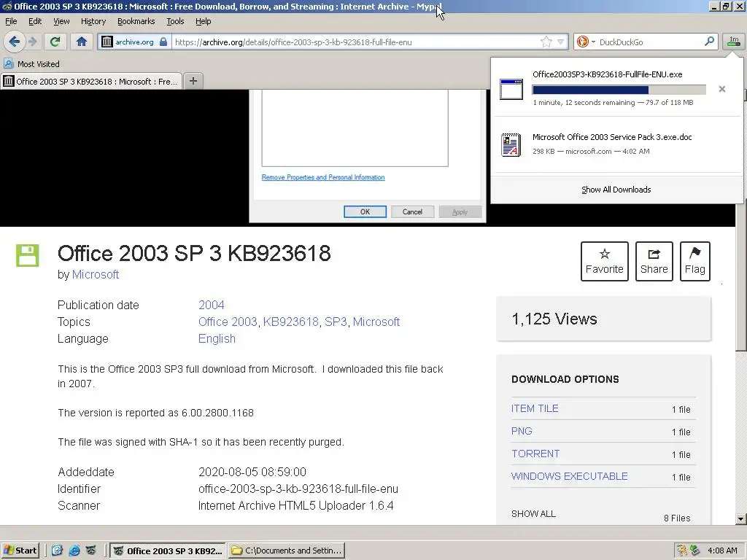Select the Office 2003 SP 3 KB923618 tab
Image resolution: width=747 pixels, height=560 pixels.
pos(91,82)
